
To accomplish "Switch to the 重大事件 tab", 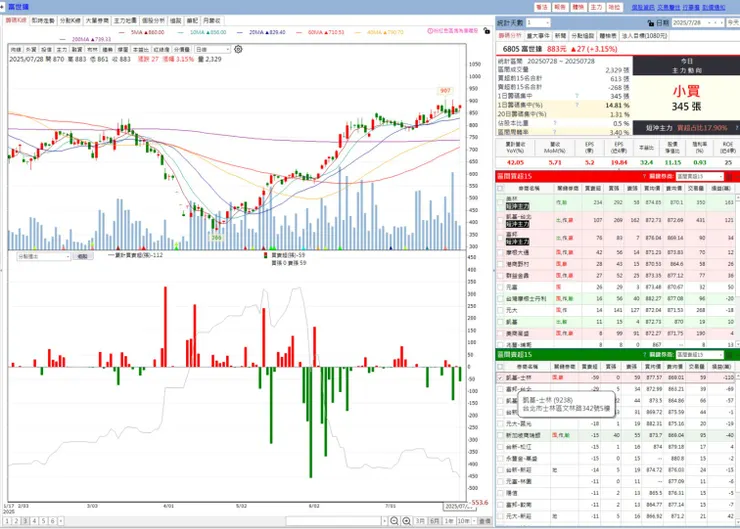I will point(538,36).
